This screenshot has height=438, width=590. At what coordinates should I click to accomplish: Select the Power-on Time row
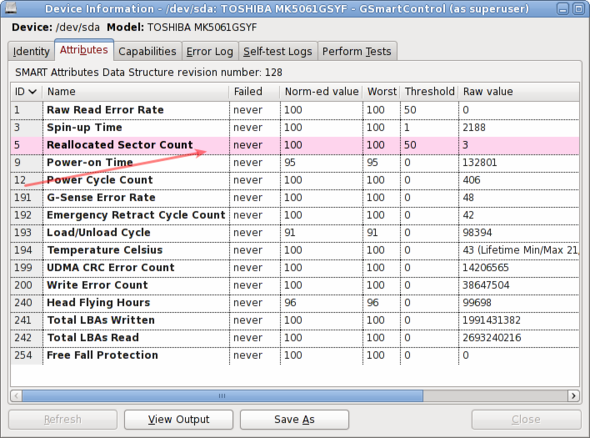click(295, 163)
